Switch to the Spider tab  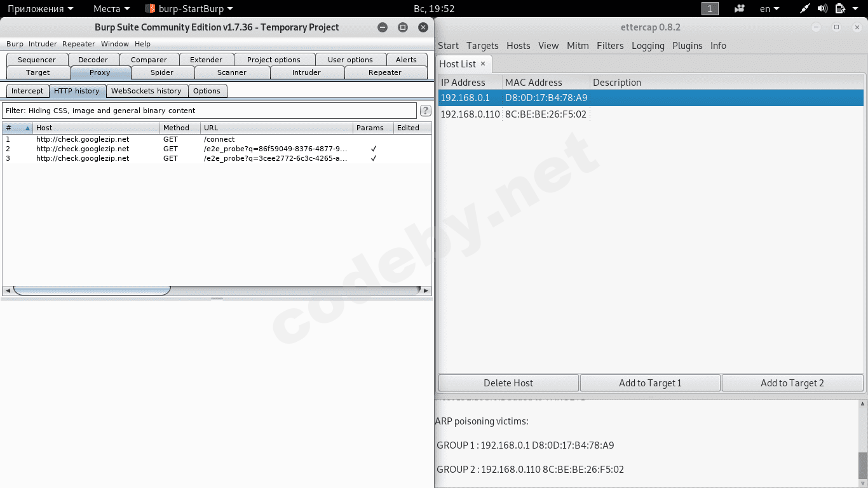[162, 72]
